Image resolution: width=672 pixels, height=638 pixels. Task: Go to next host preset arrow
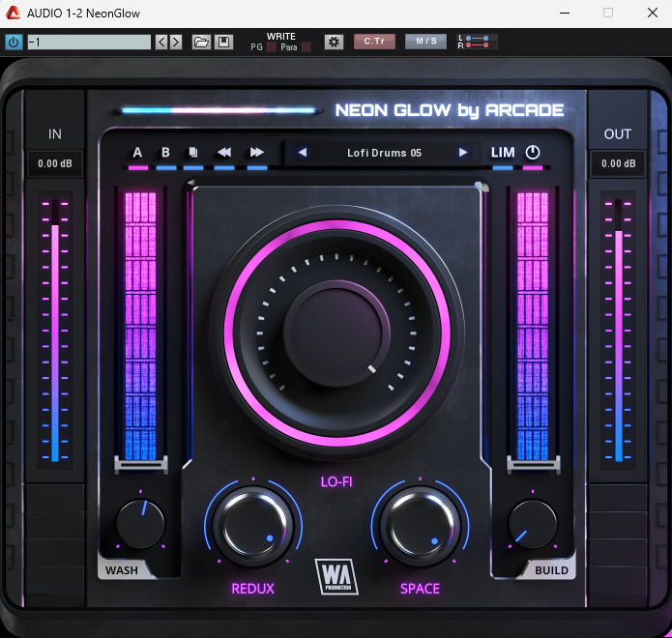[x=176, y=42]
